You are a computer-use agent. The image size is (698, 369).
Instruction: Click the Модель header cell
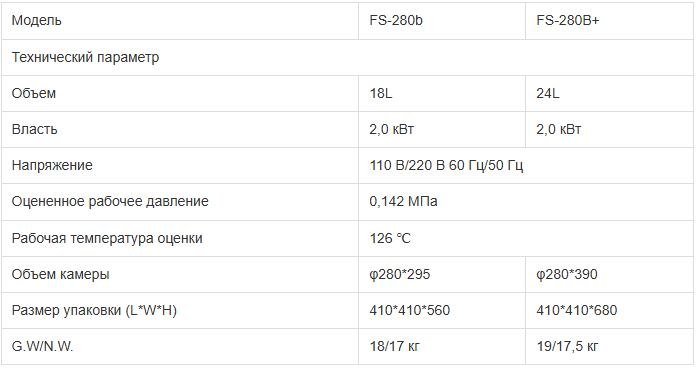pyautogui.click(x=180, y=21)
